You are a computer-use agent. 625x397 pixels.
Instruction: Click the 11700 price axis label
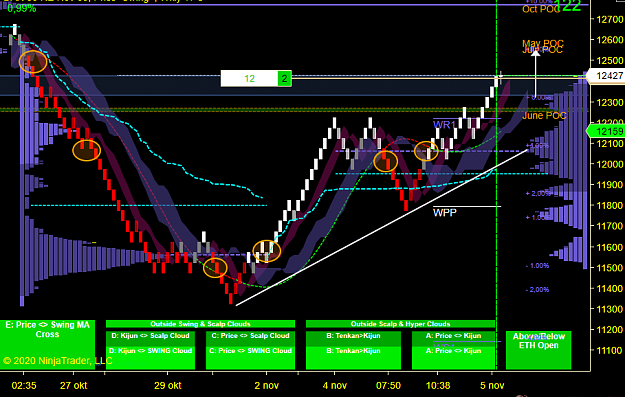(x=610, y=226)
